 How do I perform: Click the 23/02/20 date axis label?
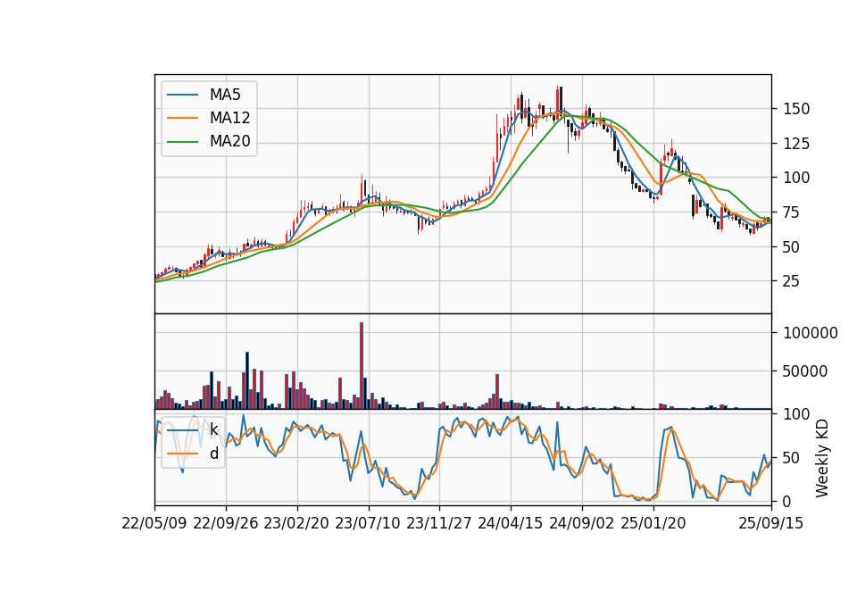pos(296,523)
